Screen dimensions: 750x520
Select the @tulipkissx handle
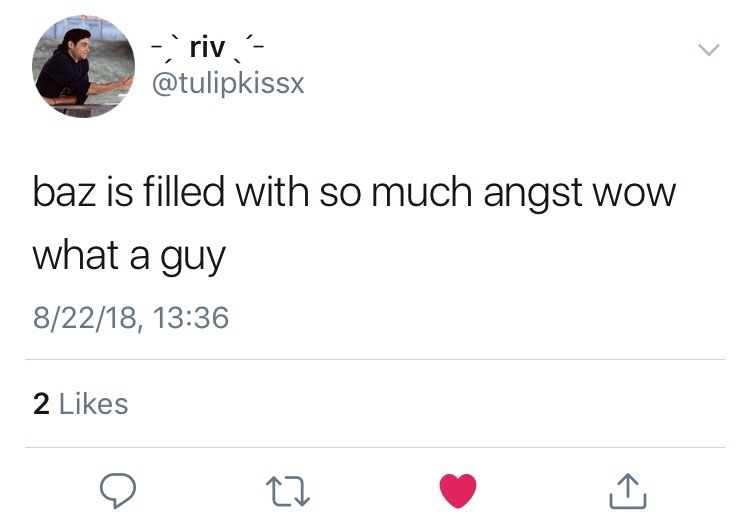click(x=228, y=84)
